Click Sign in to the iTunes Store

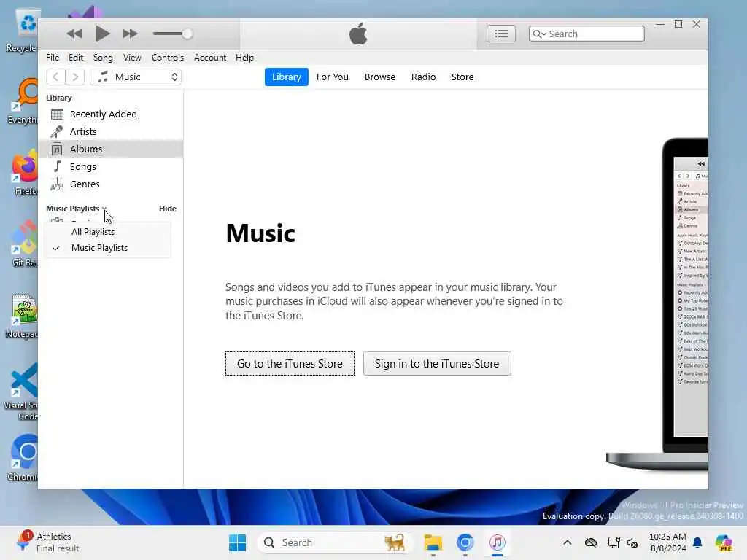[437, 364]
